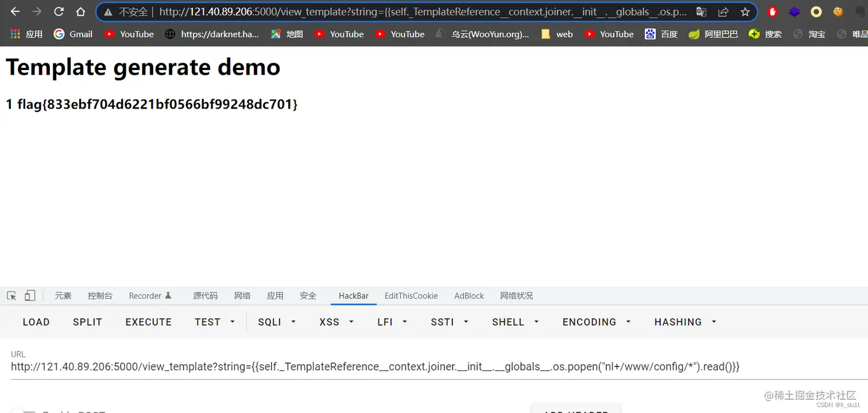Open the Recorder DevTools tab
Screen dimensions: 868x413
pos(150,296)
